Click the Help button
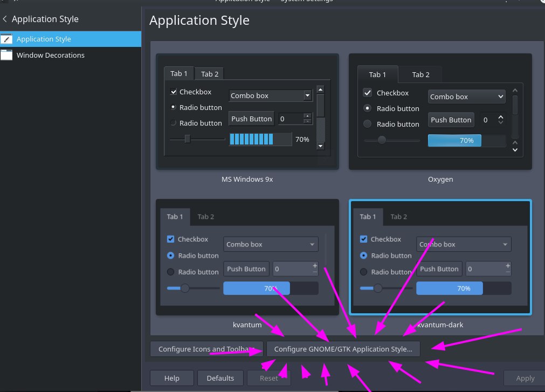The image size is (545, 392). (172, 378)
